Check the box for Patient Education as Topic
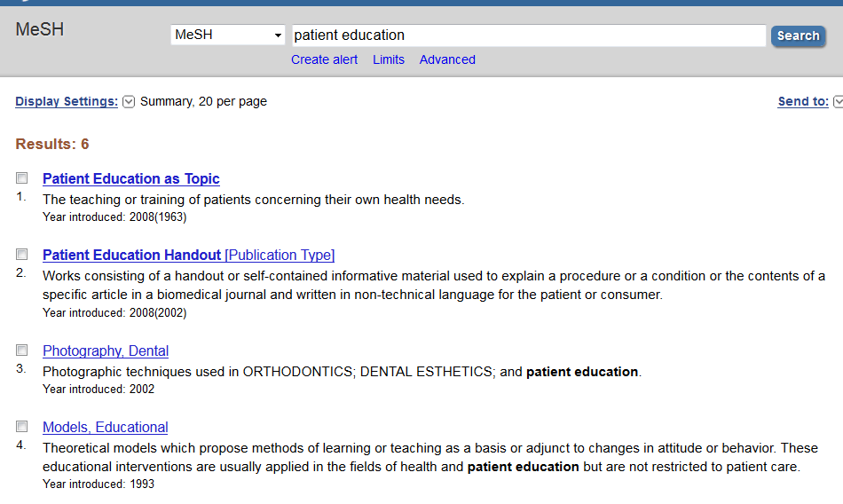This screenshot has height=504, width=843. [x=21, y=177]
